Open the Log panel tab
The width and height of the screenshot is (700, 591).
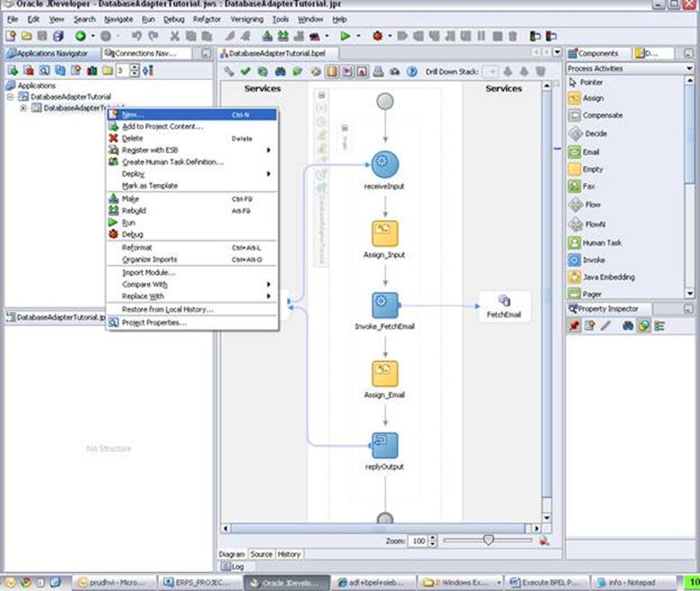tap(233, 567)
